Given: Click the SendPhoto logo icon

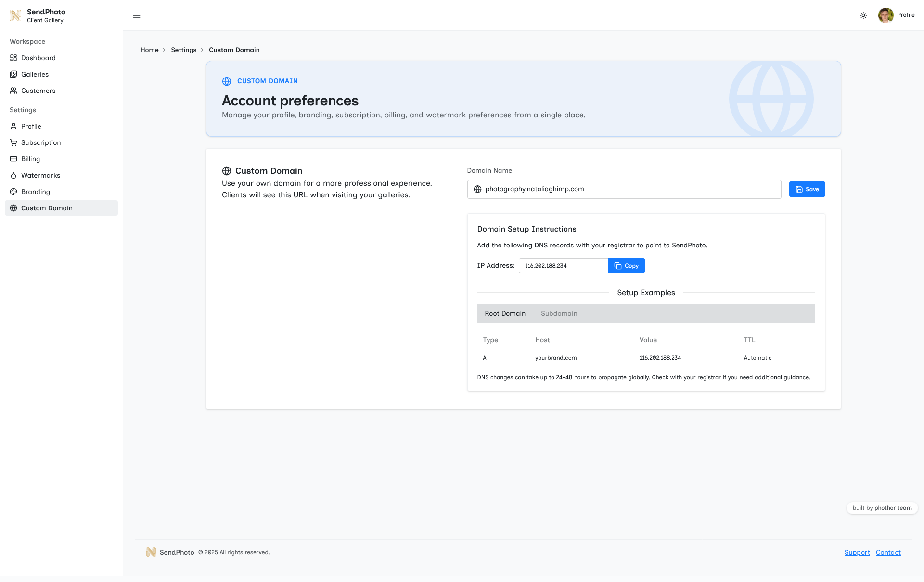Looking at the screenshot, I should point(15,15).
